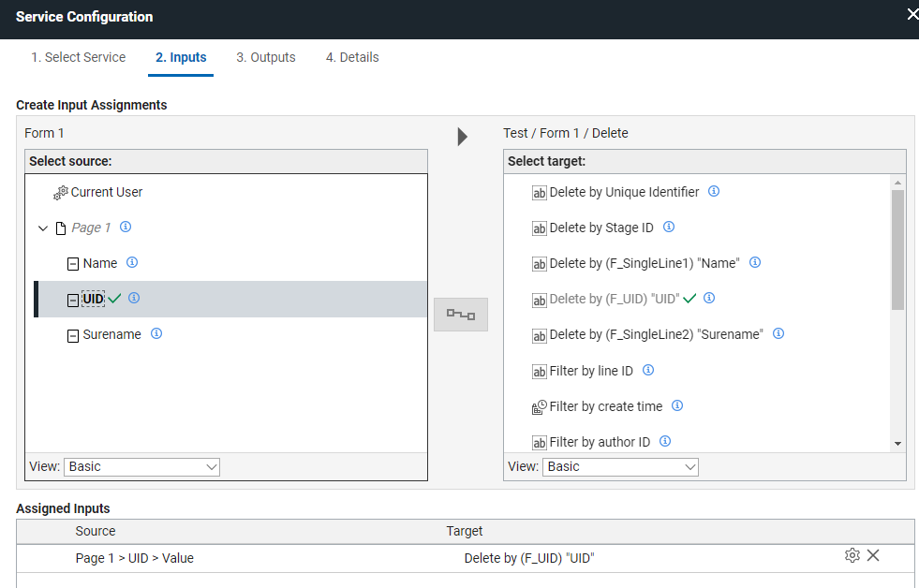This screenshot has height=588, width=919.
Task: Collapse the Page 1 tree node
Action: pyautogui.click(x=43, y=228)
